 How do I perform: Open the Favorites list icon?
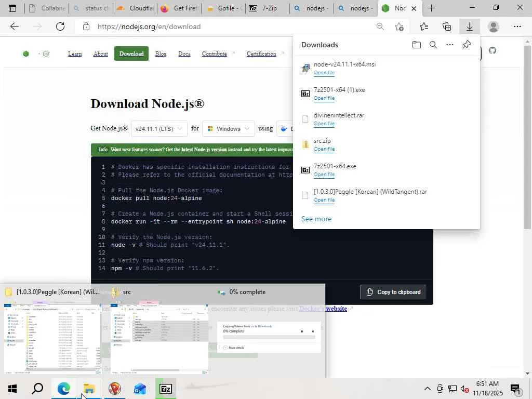[424, 26]
